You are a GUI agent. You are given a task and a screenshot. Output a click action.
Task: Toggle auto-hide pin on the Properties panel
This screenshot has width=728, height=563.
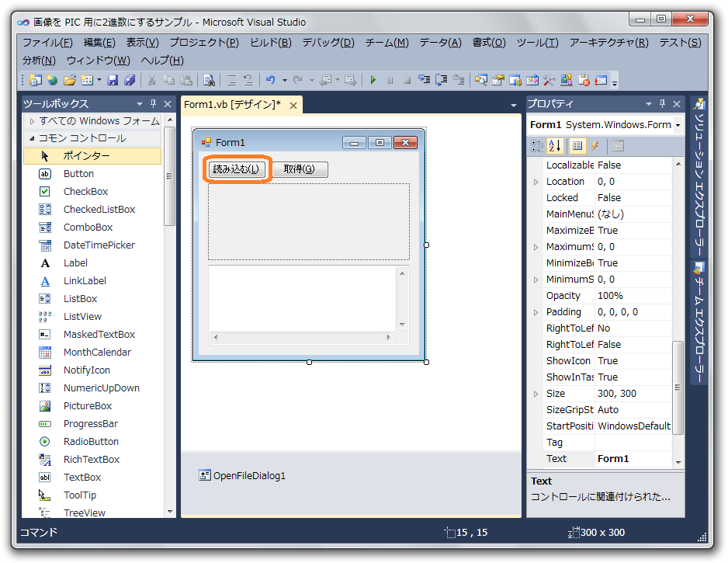coord(663,103)
